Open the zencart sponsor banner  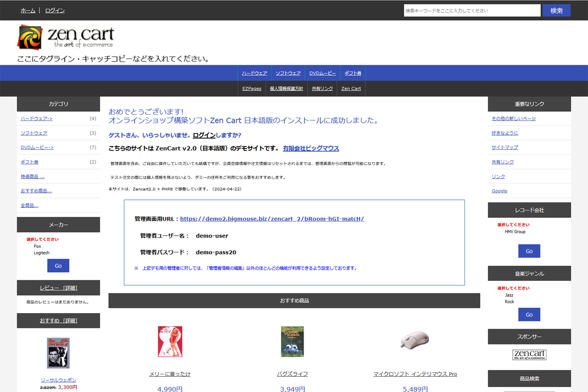tap(529, 355)
